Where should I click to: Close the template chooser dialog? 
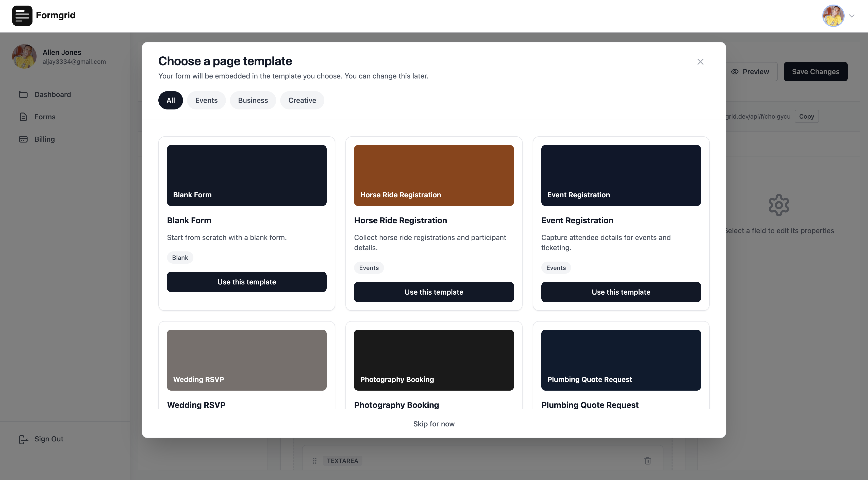tap(700, 62)
